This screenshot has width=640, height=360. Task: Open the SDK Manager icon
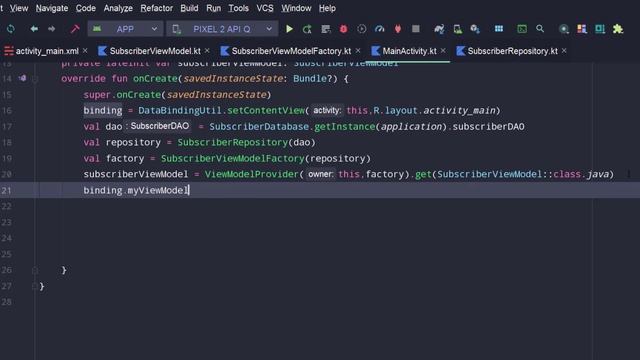point(475,29)
